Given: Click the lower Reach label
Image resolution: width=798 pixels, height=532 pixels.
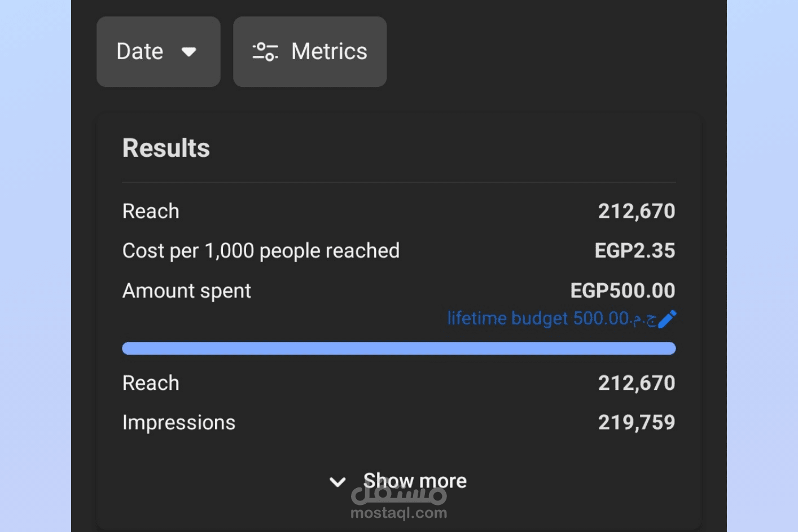Looking at the screenshot, I should click(x=151, y=384).
